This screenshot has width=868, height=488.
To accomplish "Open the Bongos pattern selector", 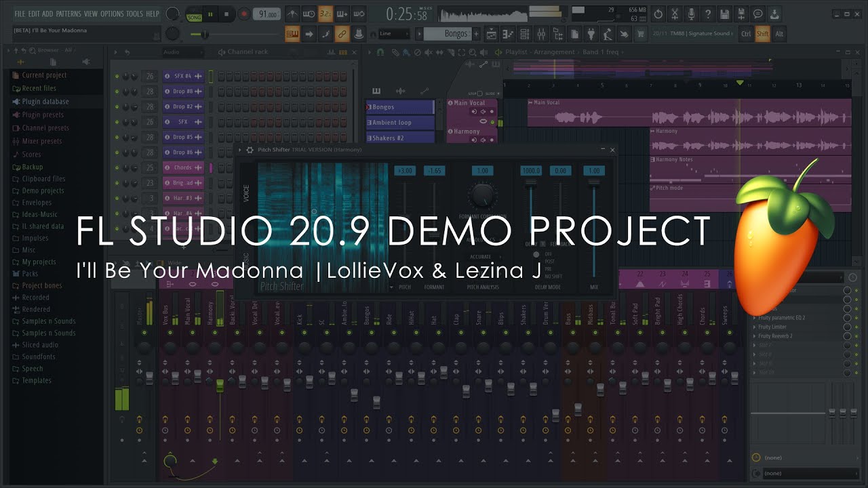I will (448, 34).
